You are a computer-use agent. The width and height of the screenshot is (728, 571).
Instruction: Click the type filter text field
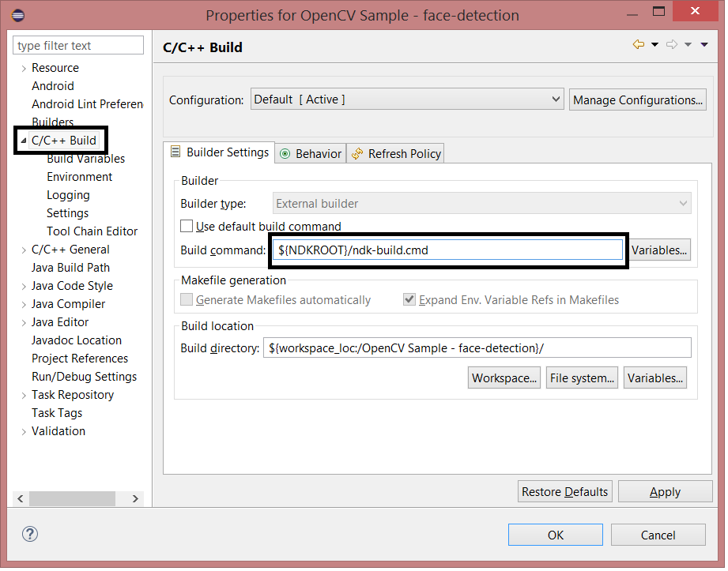coord(77,45)
